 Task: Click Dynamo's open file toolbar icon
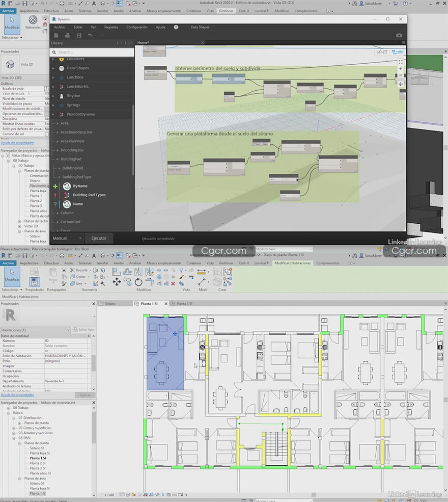(68, 35)
